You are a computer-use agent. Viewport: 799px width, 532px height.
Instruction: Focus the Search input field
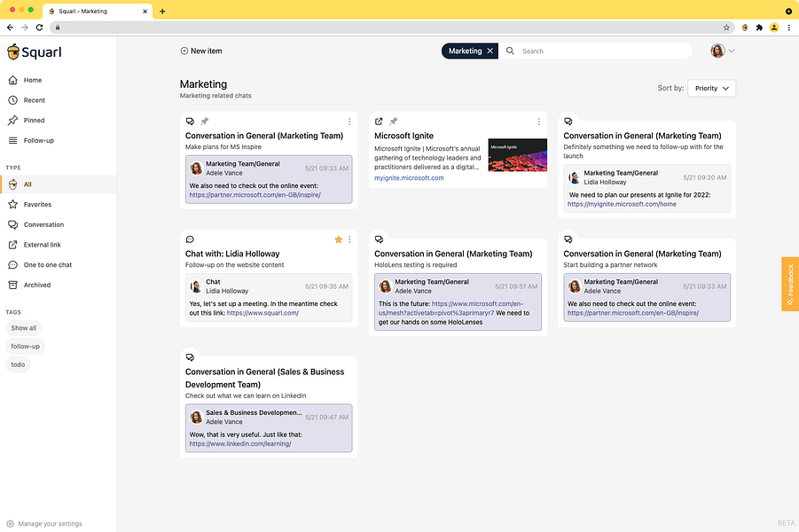[604, 51]
